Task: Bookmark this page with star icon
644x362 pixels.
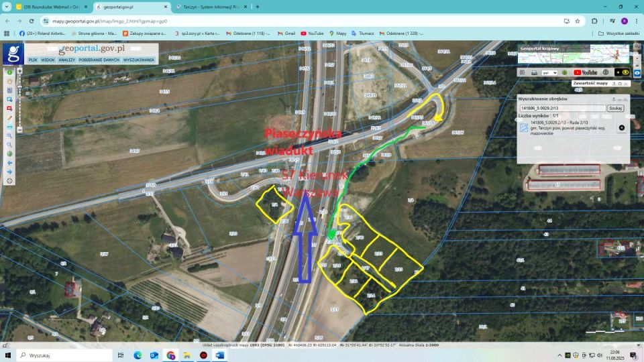Action: [x=578, y=21]
